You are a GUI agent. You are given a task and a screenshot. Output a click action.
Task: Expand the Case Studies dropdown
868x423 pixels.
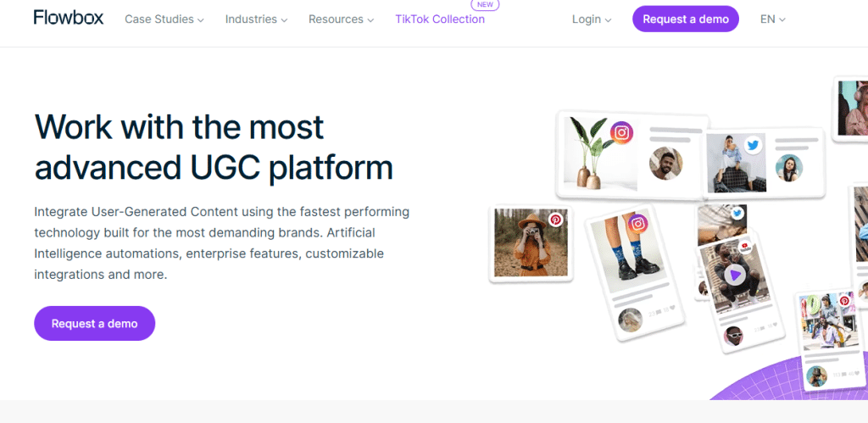pyautogui.click(x=164, y=19)
